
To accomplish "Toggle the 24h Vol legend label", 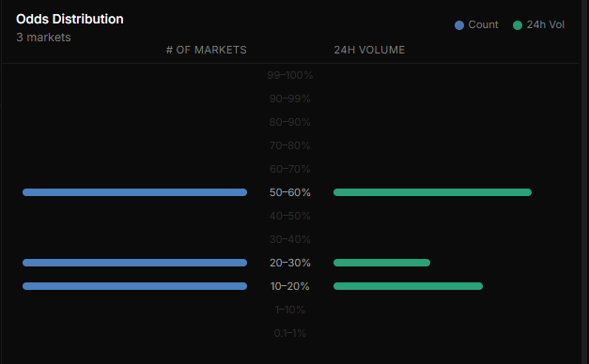I will 545,24.
